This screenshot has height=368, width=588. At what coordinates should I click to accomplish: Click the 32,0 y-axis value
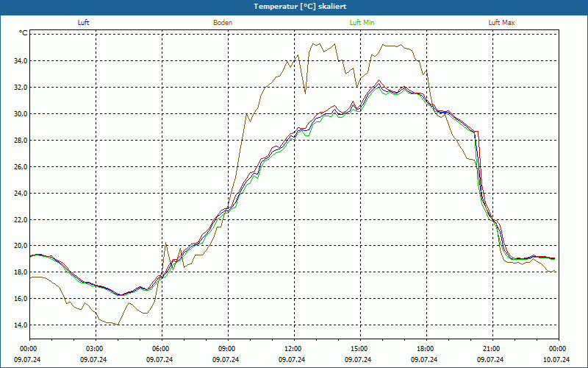[21, 87]
